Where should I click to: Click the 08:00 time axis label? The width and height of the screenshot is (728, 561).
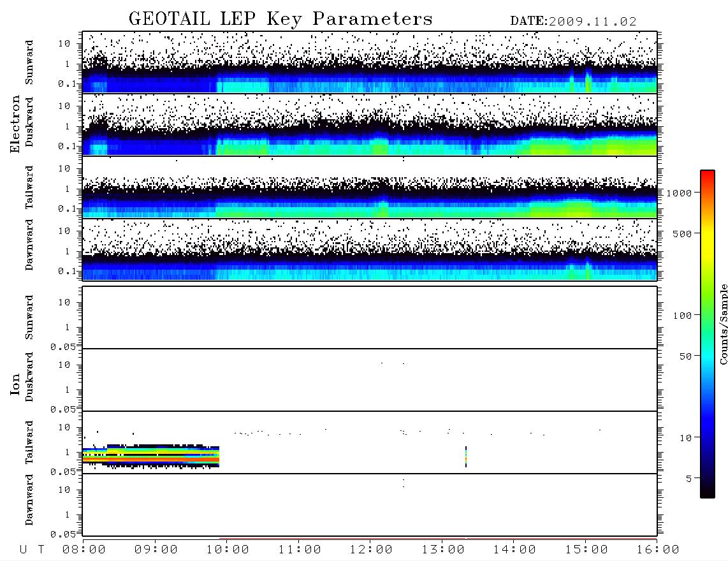84,550
